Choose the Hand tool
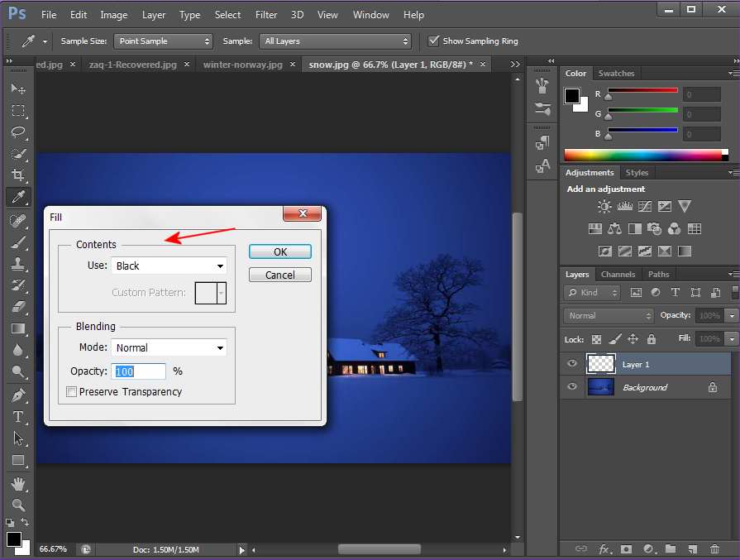The image size is (740, 560). coord(17,482)
